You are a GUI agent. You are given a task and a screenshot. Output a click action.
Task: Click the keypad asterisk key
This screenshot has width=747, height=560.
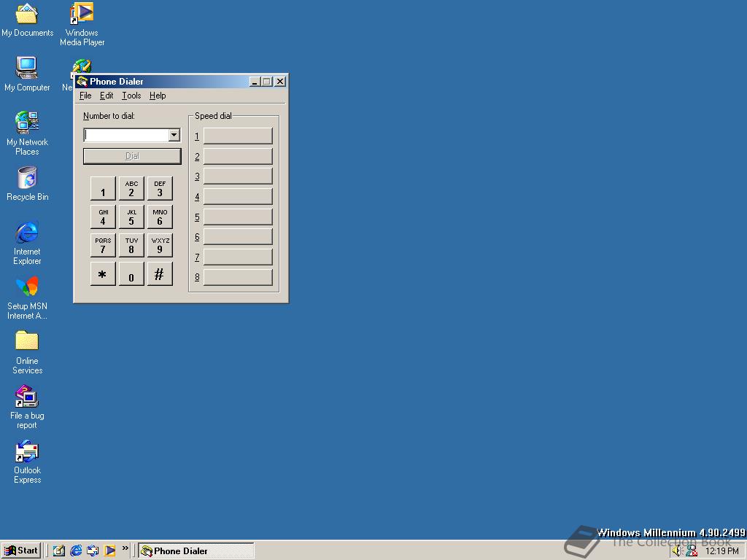(103, 274)
